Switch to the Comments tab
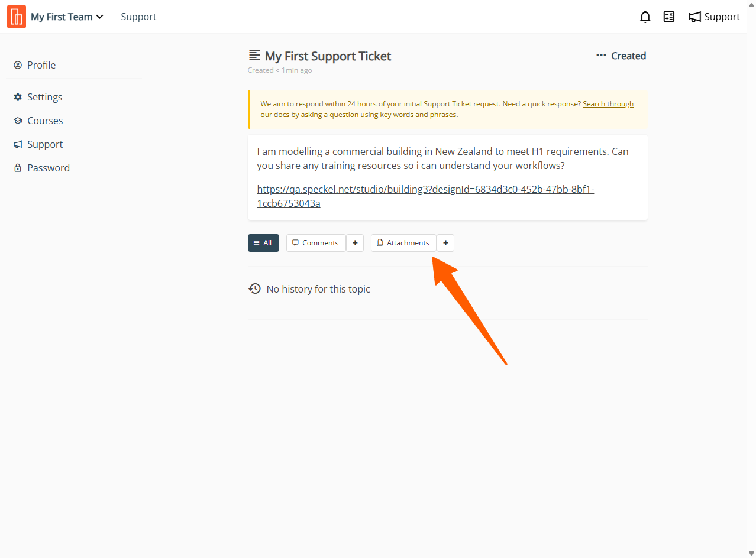This screenshot has height=558, width=756. tap(316, 243)
